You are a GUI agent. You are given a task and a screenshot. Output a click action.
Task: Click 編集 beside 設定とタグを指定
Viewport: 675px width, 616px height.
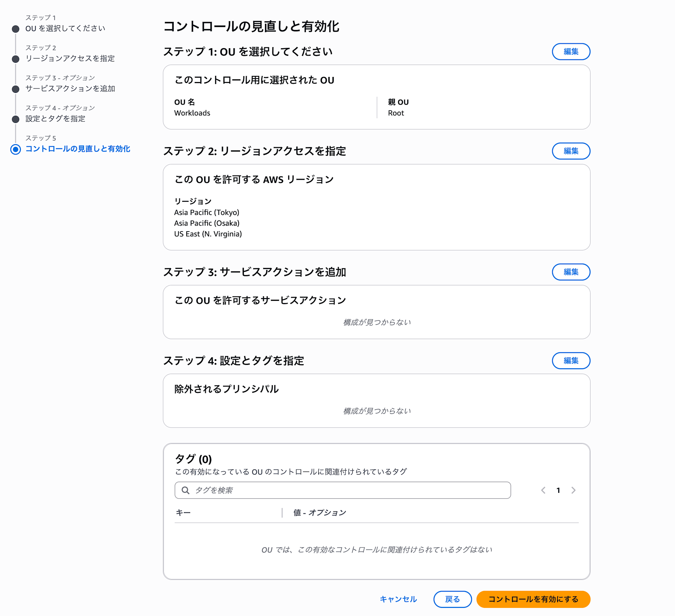(571, 360)
